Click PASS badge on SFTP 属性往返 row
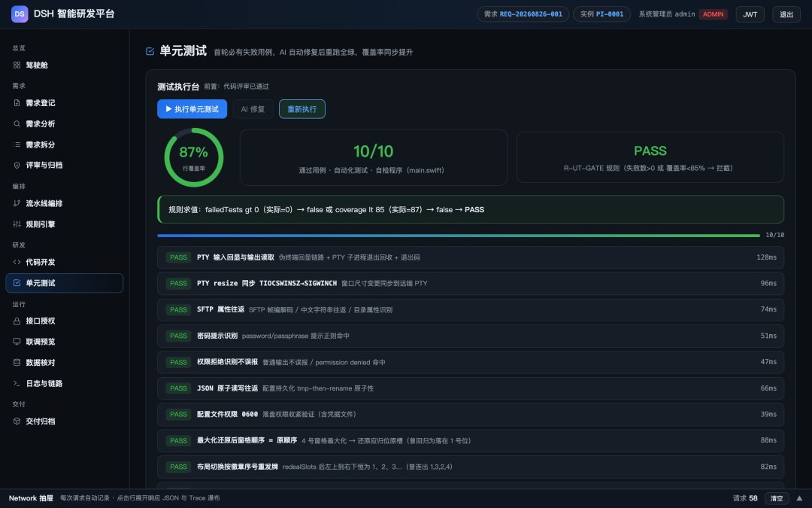The height and width of the screenshot is (508, 812). [179, 309]
